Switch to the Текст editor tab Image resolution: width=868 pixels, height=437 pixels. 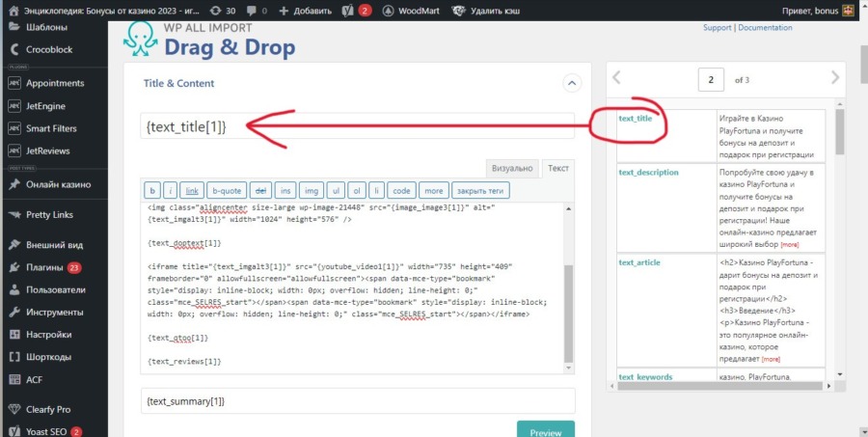click(x=558, y=169)
